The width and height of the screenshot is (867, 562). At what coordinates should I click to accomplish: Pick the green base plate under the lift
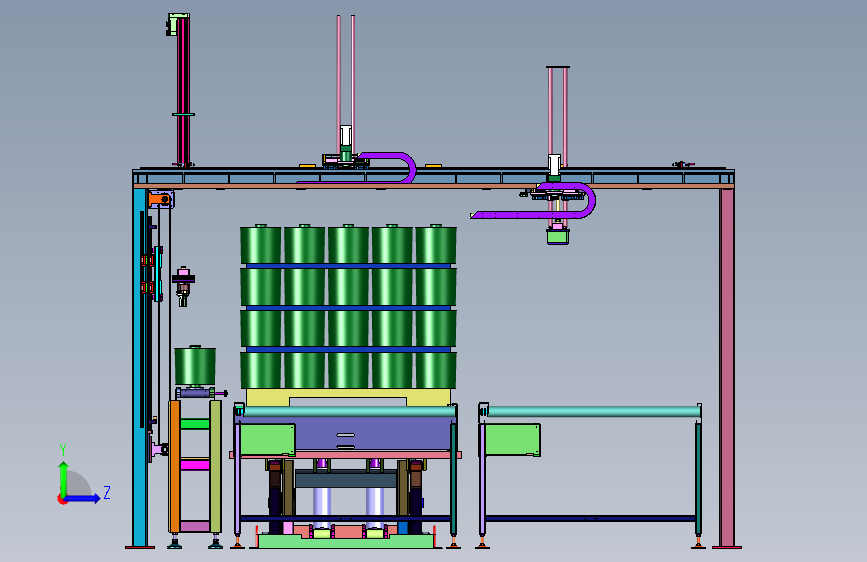(347, 542)
